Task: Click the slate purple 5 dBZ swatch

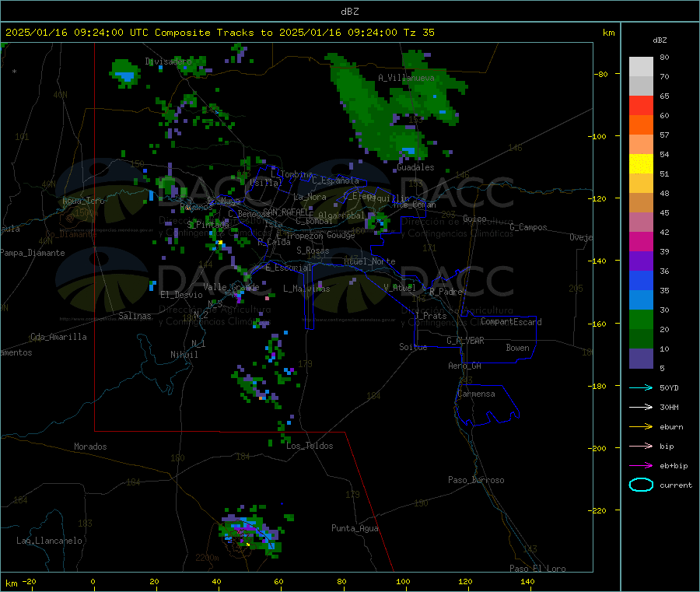Action: pos(641,359)
